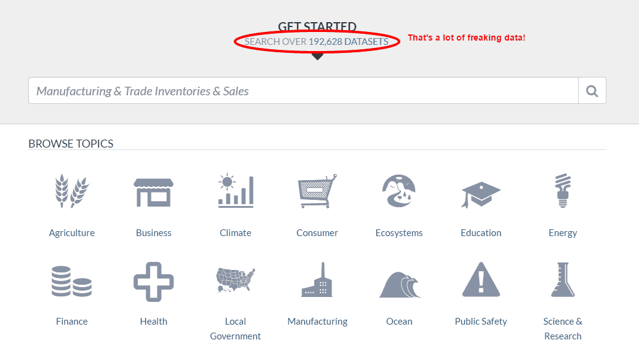Open the Ecosystems topic icon

point(399,191)
